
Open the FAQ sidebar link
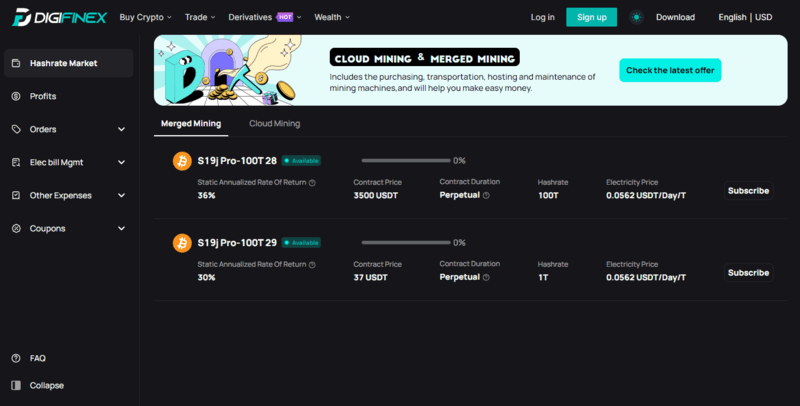click(37, 358)
